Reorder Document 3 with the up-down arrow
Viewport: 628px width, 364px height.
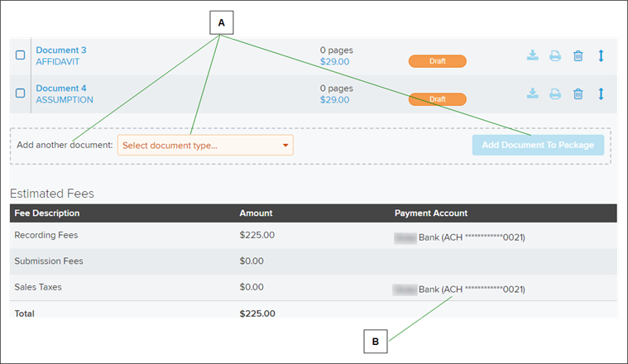click(601, 55)
